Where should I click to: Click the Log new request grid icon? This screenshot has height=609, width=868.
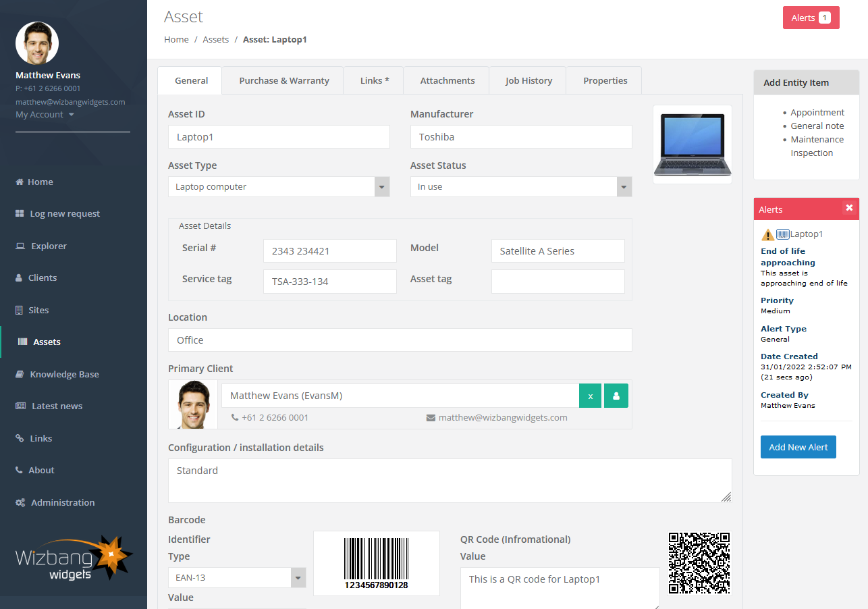[20, 213]
